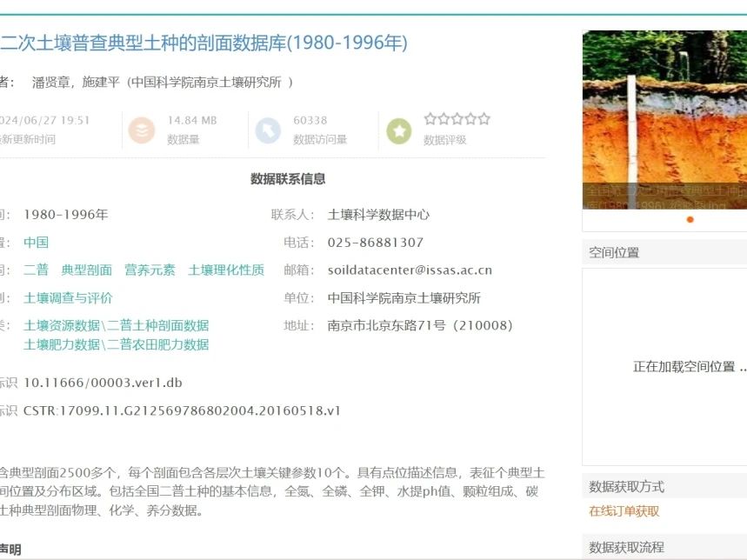Click the orange data volume stack icon
This screenshot has height=560, width=747.
point(142,130)
